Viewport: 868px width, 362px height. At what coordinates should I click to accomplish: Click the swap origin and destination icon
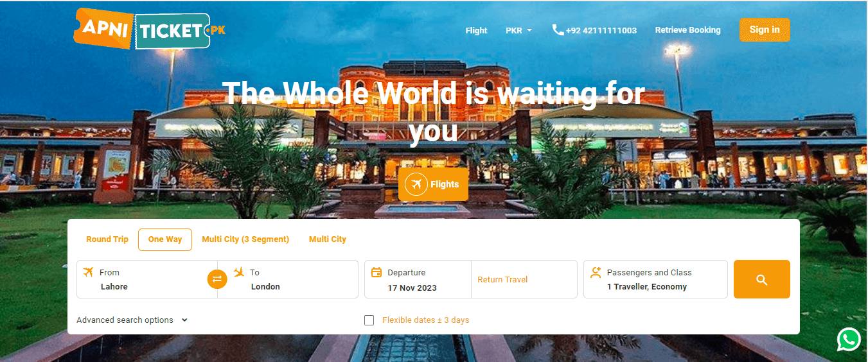coord(217,279)
